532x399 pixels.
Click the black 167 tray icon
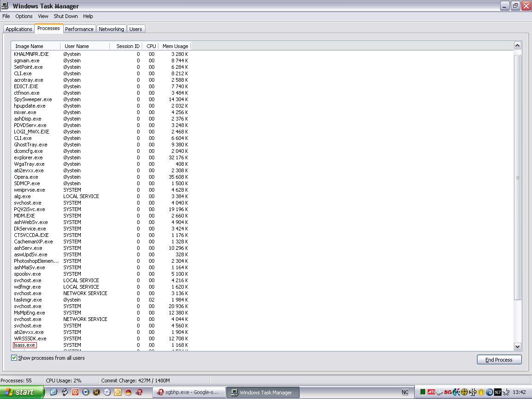(x=498, y=392)
